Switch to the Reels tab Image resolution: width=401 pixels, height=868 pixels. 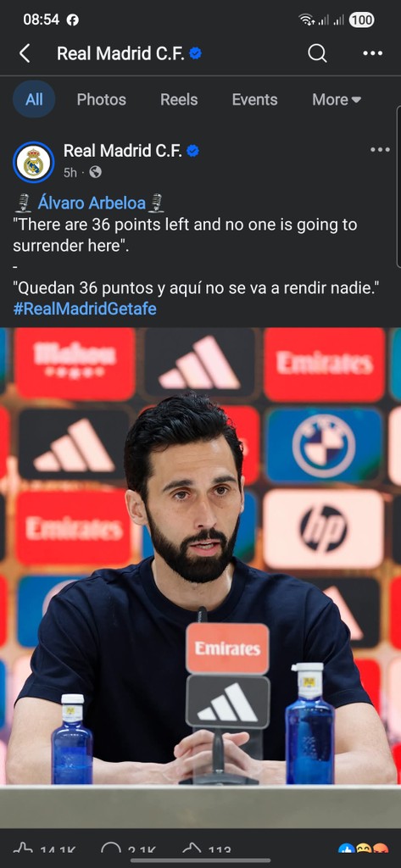(x=179, y=100)
